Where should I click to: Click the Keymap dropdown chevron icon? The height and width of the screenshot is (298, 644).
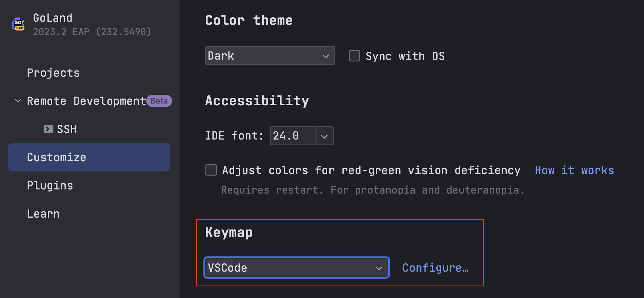coord(378,268)
